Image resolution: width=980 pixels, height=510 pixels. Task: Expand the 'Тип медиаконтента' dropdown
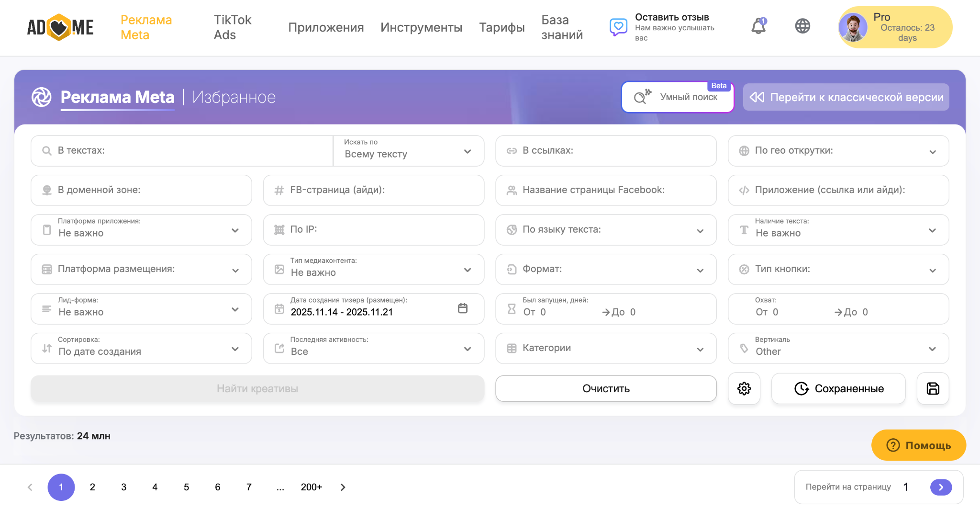(374, 269)
